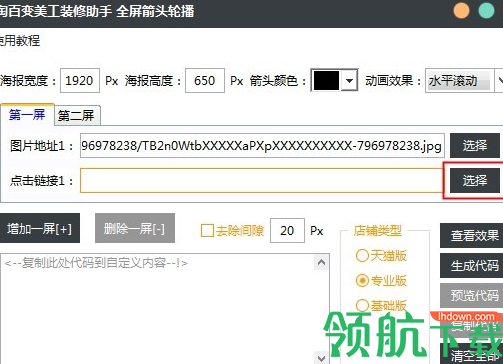Image resolution: width=503 pixels, height=364 pixels.
Task: Click the 增加一屏[+] button
Action: (39, 228)
